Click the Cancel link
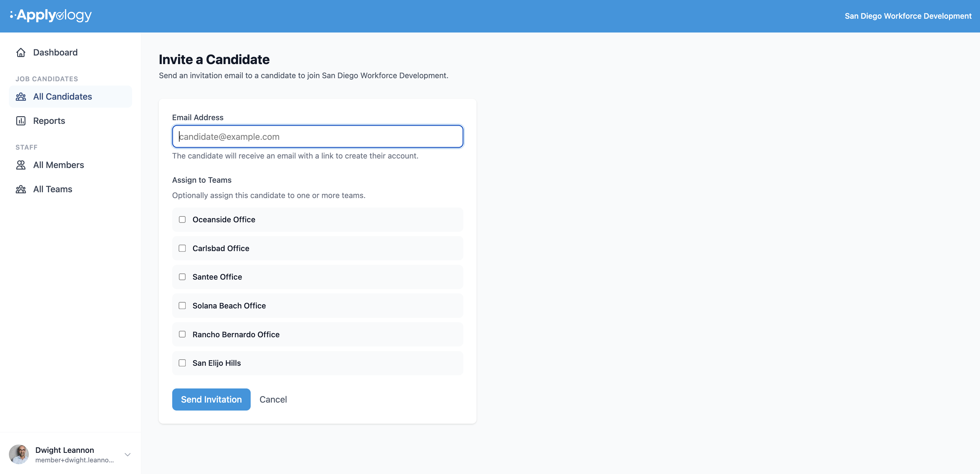Viewport: 980px width, 474px height. 273,400
